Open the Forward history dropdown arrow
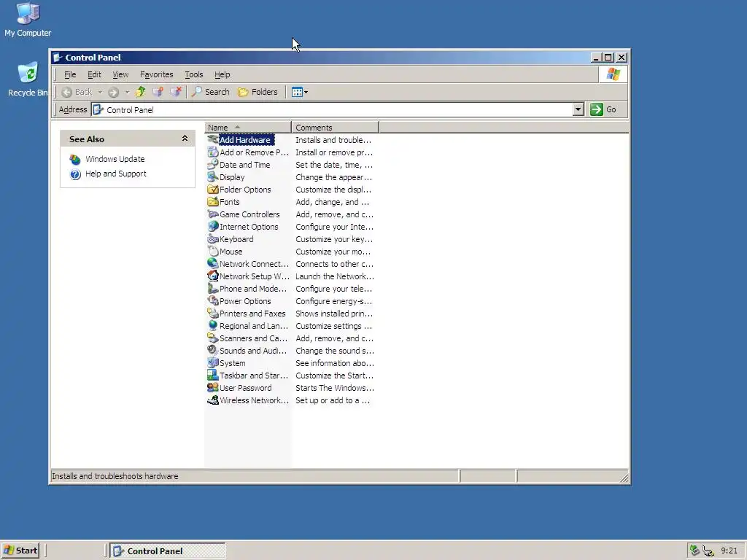Screen dimensions: 747x560 (x=127, y=92)
